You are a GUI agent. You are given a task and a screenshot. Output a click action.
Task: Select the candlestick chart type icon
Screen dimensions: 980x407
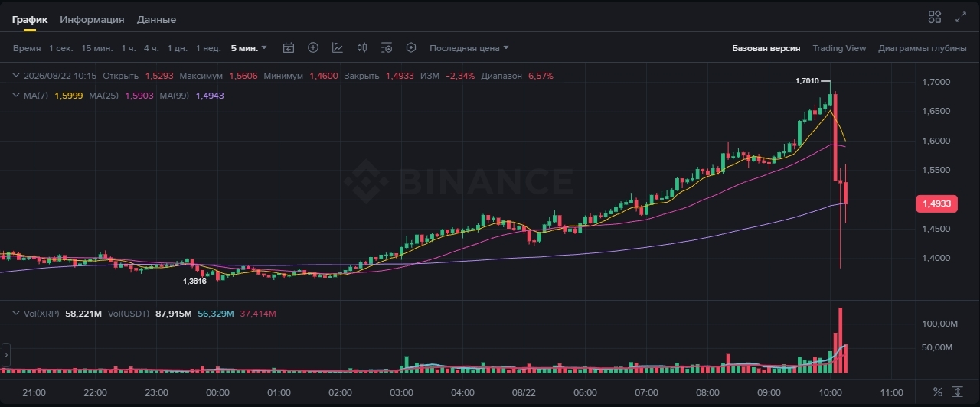point(362,47)
